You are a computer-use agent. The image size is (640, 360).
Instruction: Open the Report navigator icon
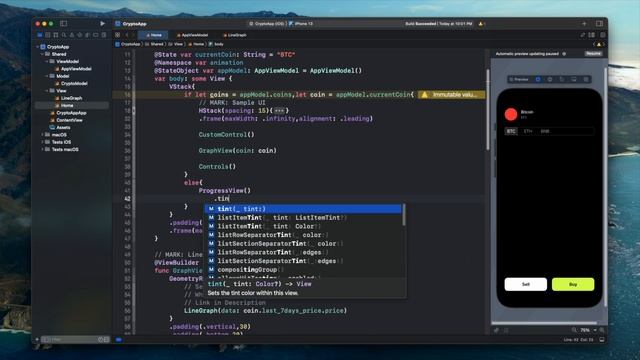click(x=104, y=35)
